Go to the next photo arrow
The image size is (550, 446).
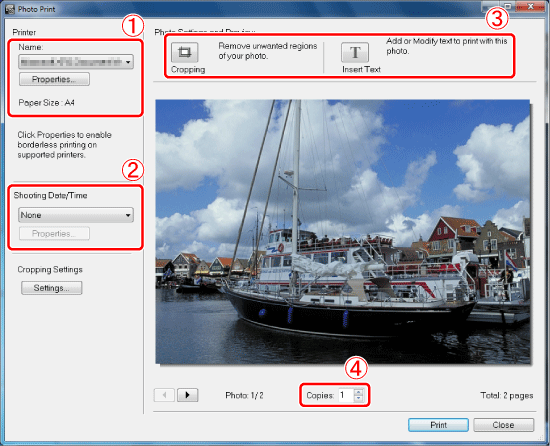click(x=188, y=395)
